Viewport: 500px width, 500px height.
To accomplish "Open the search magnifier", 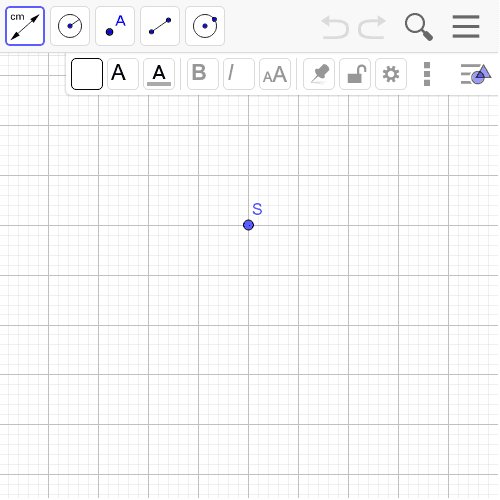I will [x=419, y=27].
